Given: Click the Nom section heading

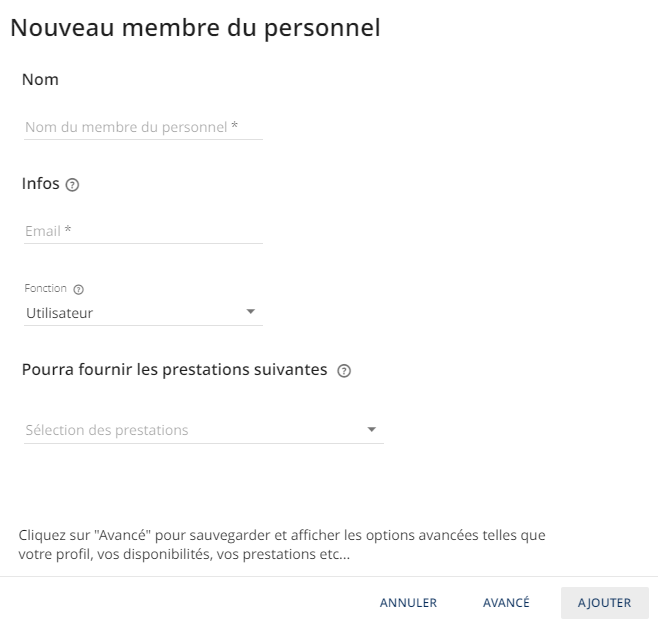Looking at the screenshot, I should tap(40, 79).
